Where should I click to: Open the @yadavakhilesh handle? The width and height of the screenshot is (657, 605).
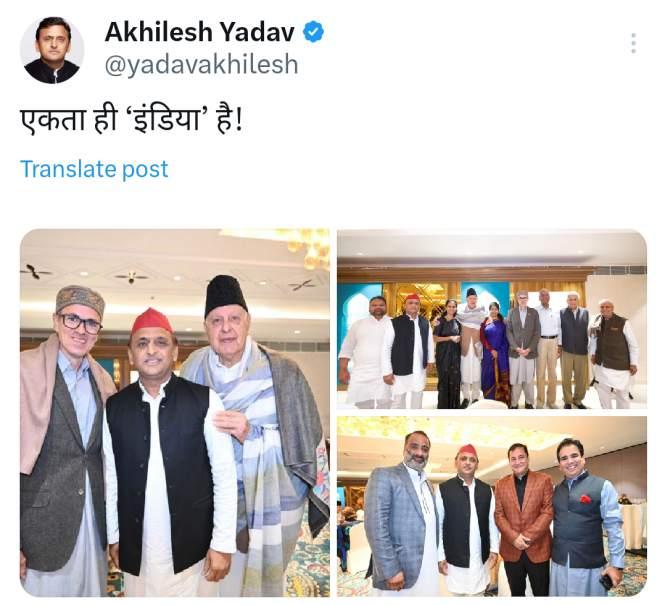click(x=201, y=65)
